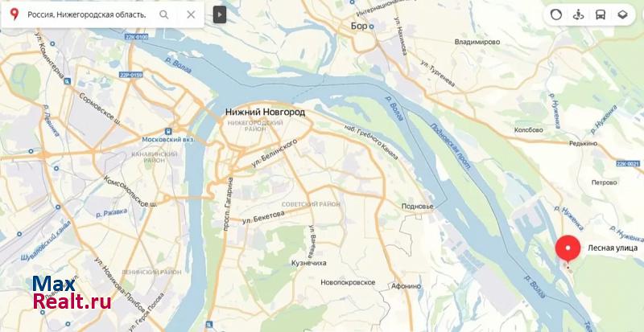Click the Лесная улица label text

(x=613, y=248)
